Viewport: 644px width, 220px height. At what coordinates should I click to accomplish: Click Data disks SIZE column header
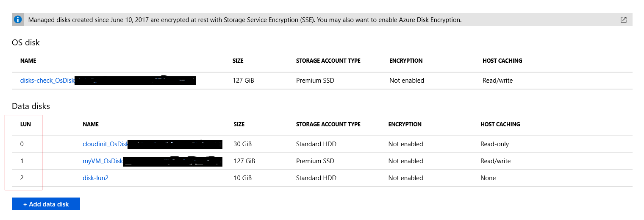click(x=239, y=124)
